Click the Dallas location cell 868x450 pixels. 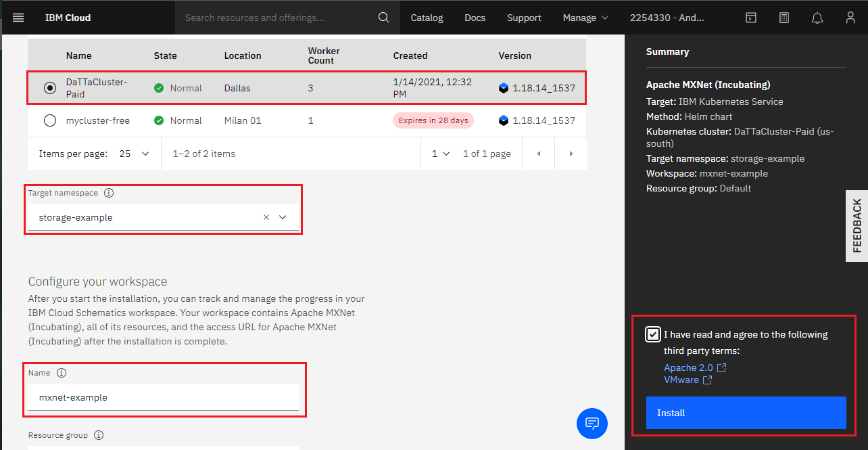pyautogui.click(x=238, y=88)
